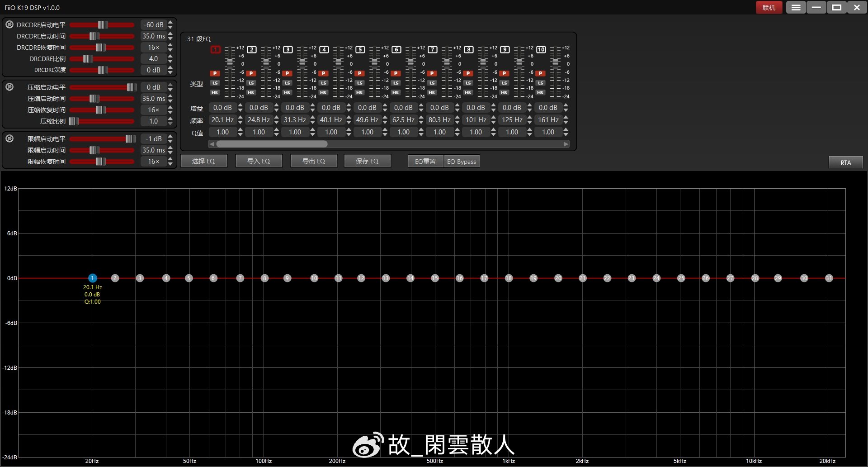Toggle the EQ Bypass button
868x467 pixels.
(461, 162)
